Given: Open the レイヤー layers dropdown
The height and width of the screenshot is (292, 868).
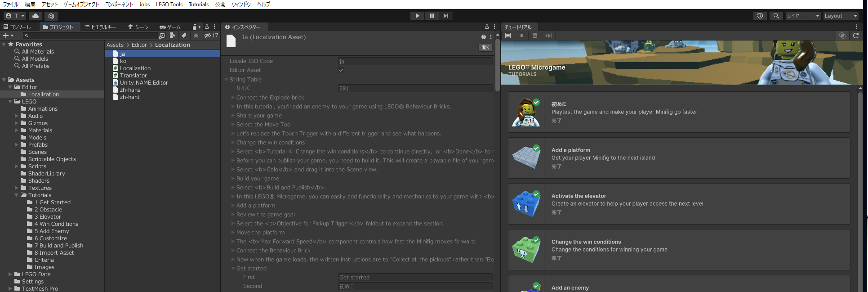Looking at the screenshot, I should click(x=803, y=16).
